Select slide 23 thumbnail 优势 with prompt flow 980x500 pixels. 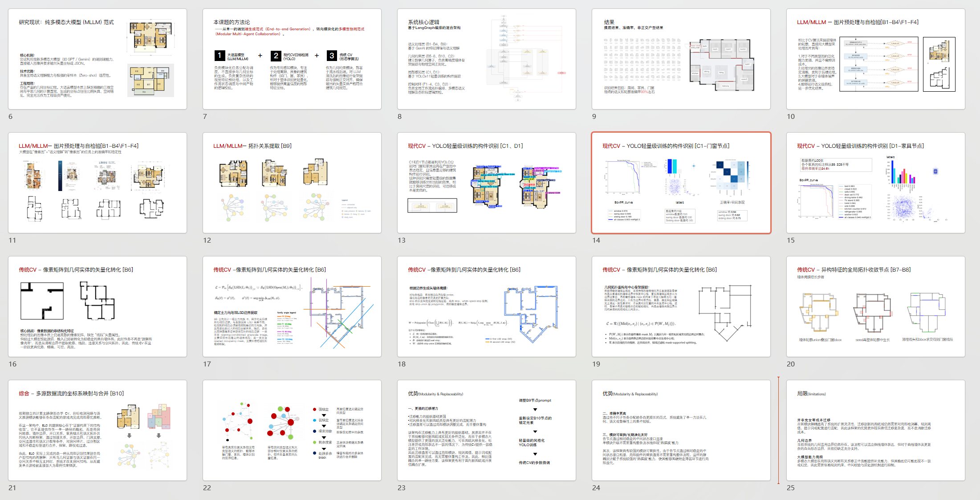(487, 431)
